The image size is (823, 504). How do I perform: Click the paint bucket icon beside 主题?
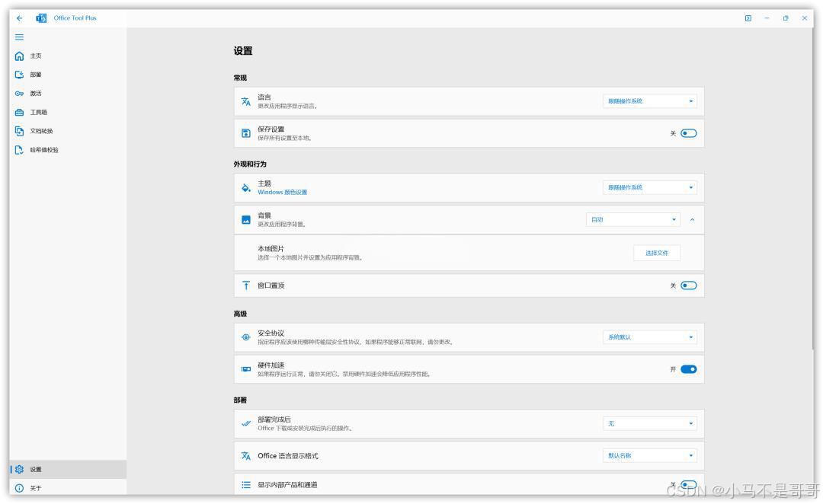tap(245, 188)
